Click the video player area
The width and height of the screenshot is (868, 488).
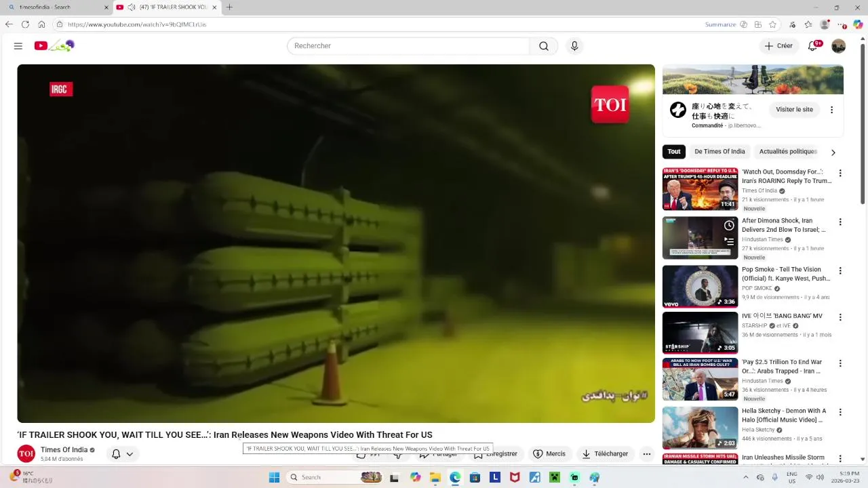click(x=336, y=243)
